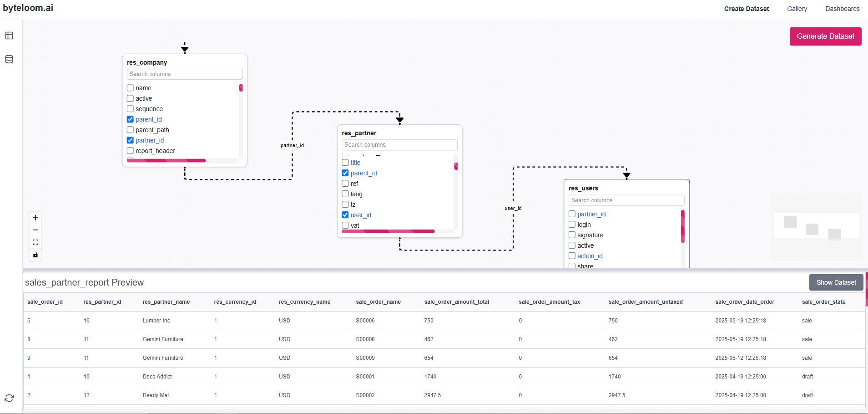The width and height of the screenshot is (868, 414).
Task: Click the arrow handle above res_users
Action: tap(626, 175)
